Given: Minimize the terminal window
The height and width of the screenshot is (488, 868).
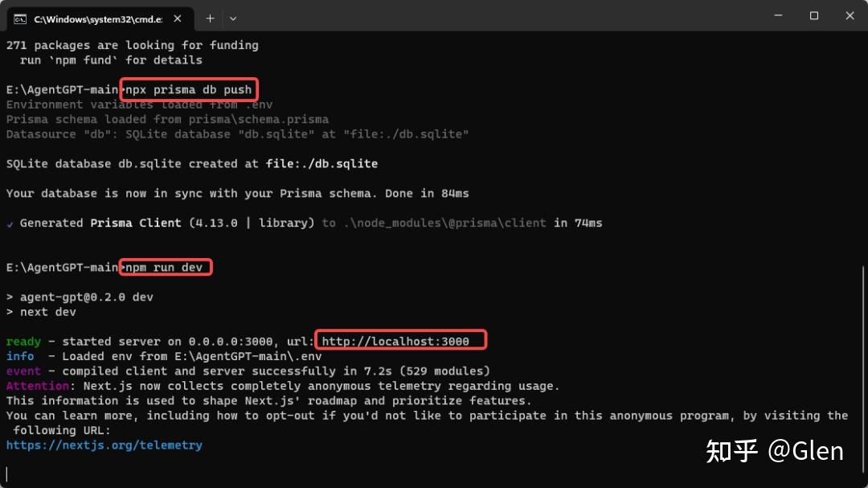Looking at the screenshot, I should click(x=778, y=15).
